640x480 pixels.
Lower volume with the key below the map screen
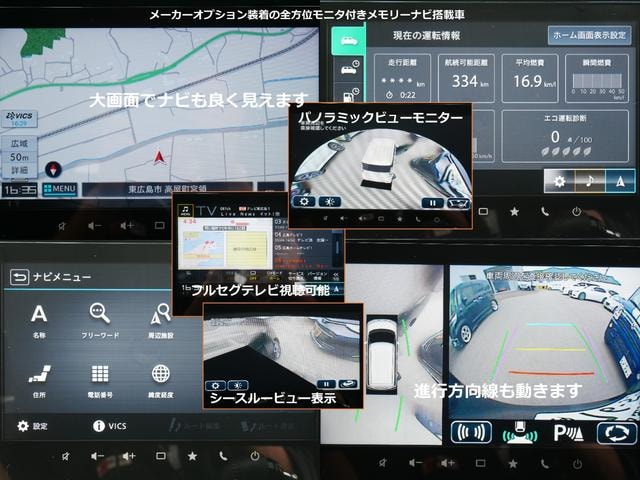click(94, 226)
